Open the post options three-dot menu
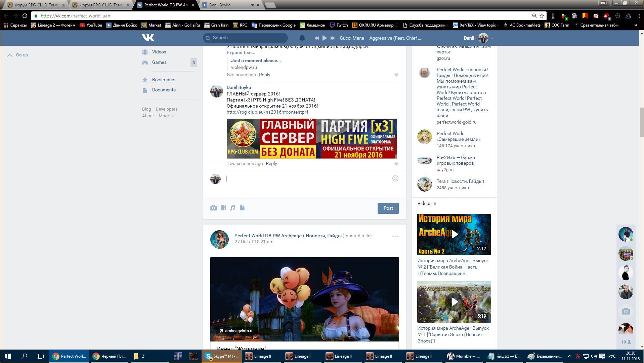 click(x=395, y=236)
